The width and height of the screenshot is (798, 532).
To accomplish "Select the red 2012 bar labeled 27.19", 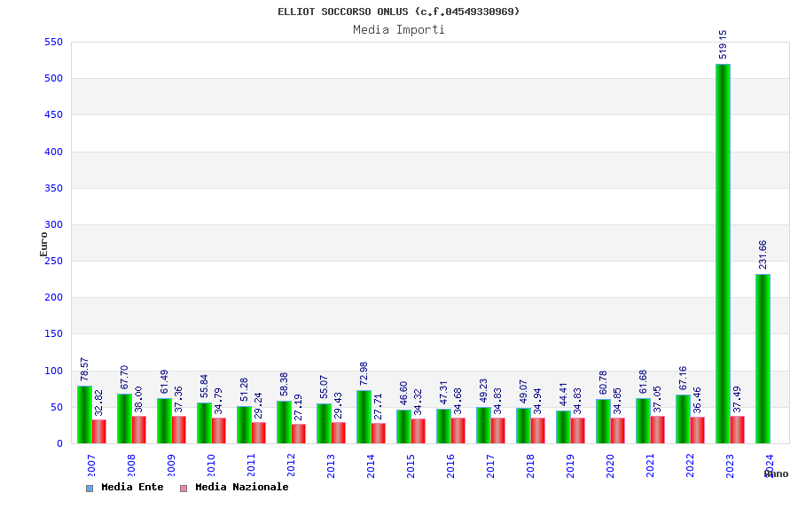I will point(299,434).
